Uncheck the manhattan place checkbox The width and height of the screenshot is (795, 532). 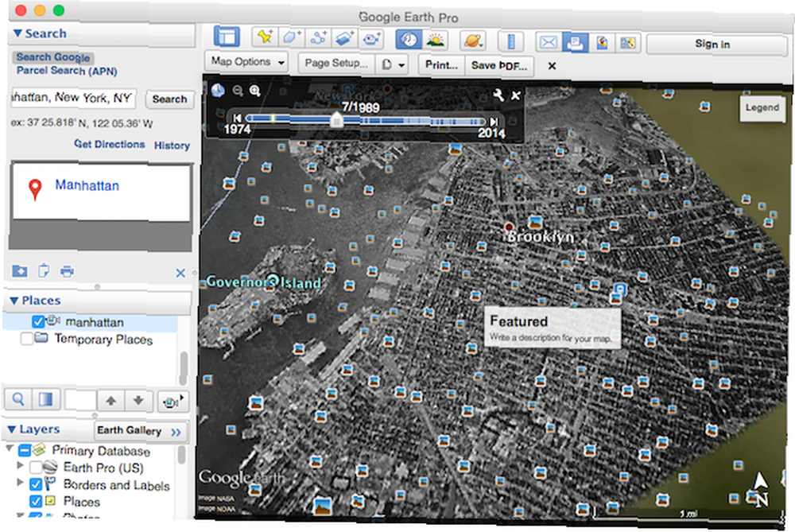tap(38, 321)
